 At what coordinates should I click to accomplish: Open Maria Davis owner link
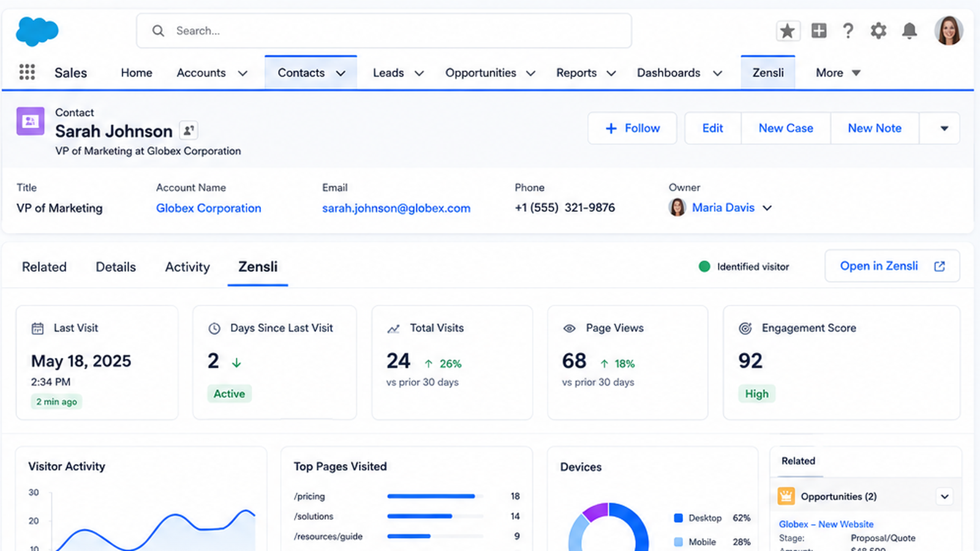(723, 208)
